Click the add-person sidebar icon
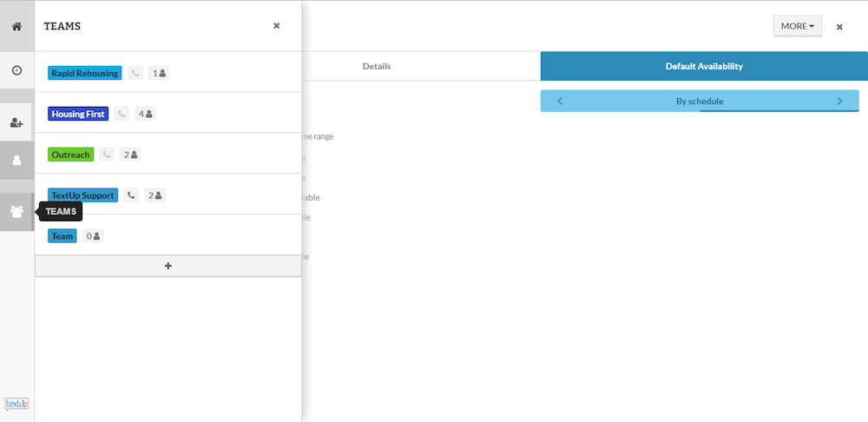This screenshot has width=868, height=422. coord(16,123)
